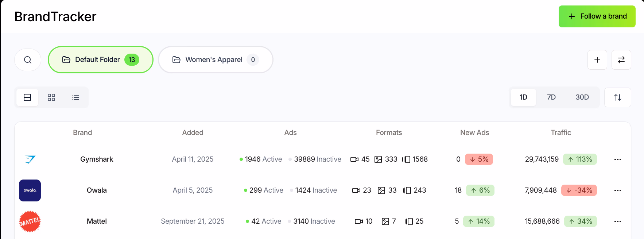Click the April 5, 2025 date
644x239 pixels.
(x=193, y=190)
